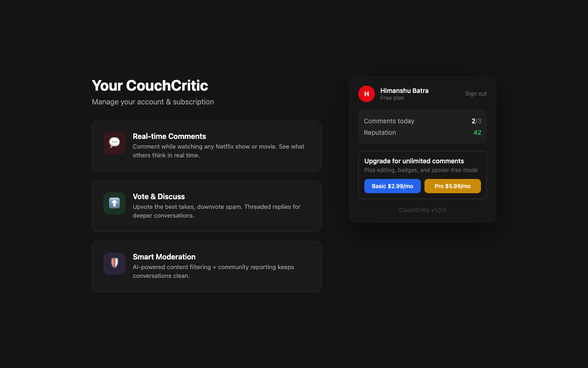The width and height of the screenshot is (588, 368).
Task: Click the Comments today counter
Action: click(x=389, y=121)
